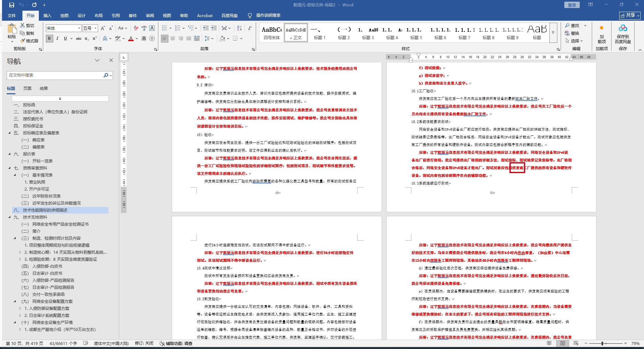Toggle strikethrough (abc) formatting
Image resolution: width=644 pixels, height=349 pixels.
(79, 38)
